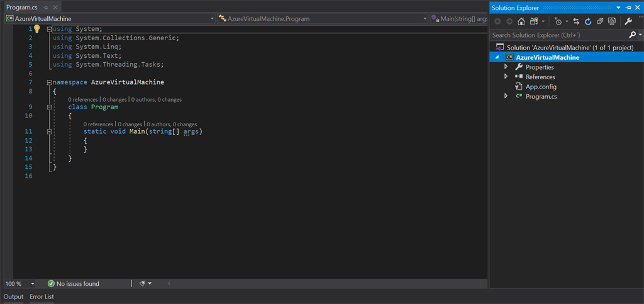Click '0 changes' CodeLens above Main method
This screenshot has width=644, height=304.
pos(130,124)
